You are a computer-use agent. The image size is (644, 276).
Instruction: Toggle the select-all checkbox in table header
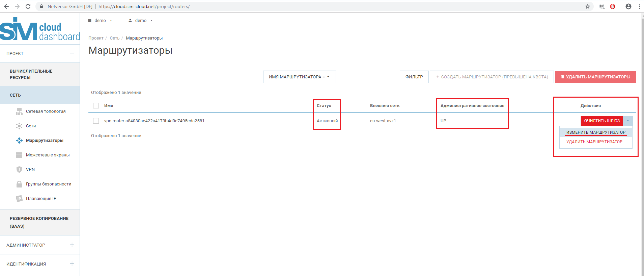[x=96, y=106]
